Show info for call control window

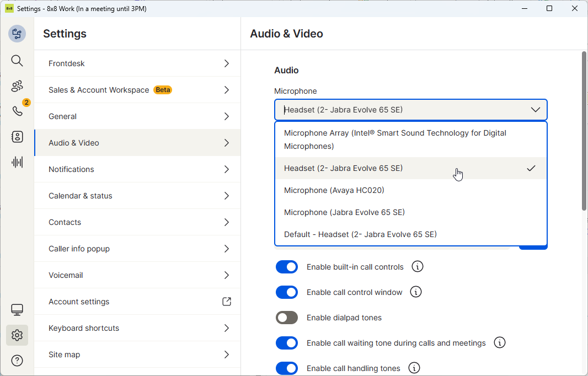tap(415, 292)
